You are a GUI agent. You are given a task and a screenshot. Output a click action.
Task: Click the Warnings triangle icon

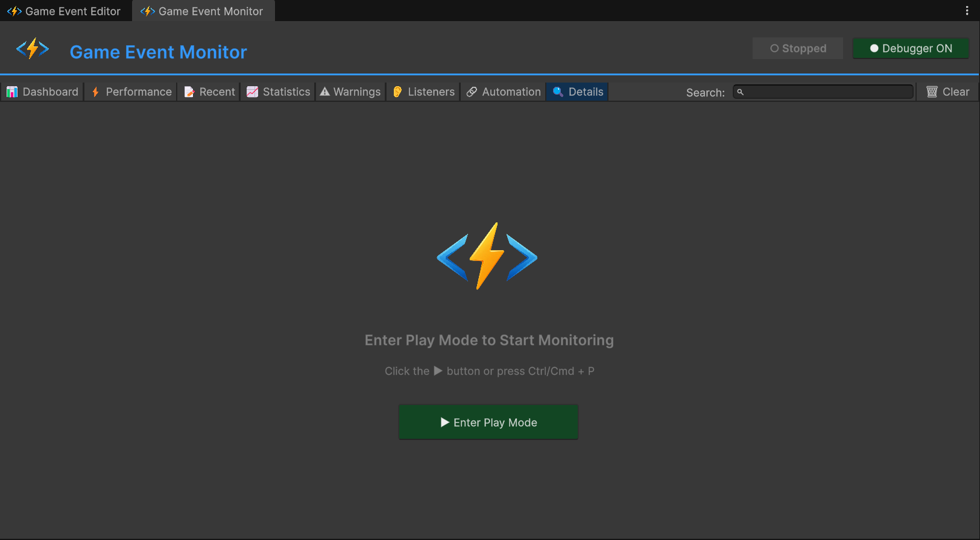click(x=324, y=92)
